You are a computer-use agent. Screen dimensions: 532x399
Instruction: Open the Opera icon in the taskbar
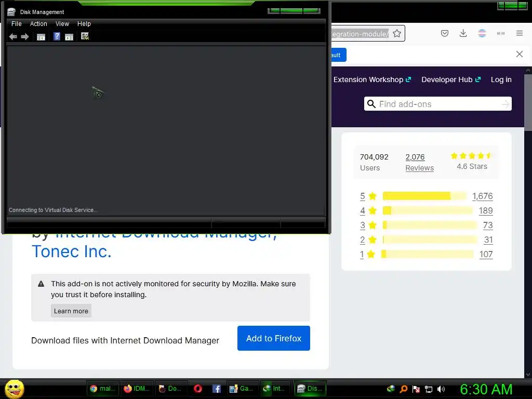click(198, 389)
